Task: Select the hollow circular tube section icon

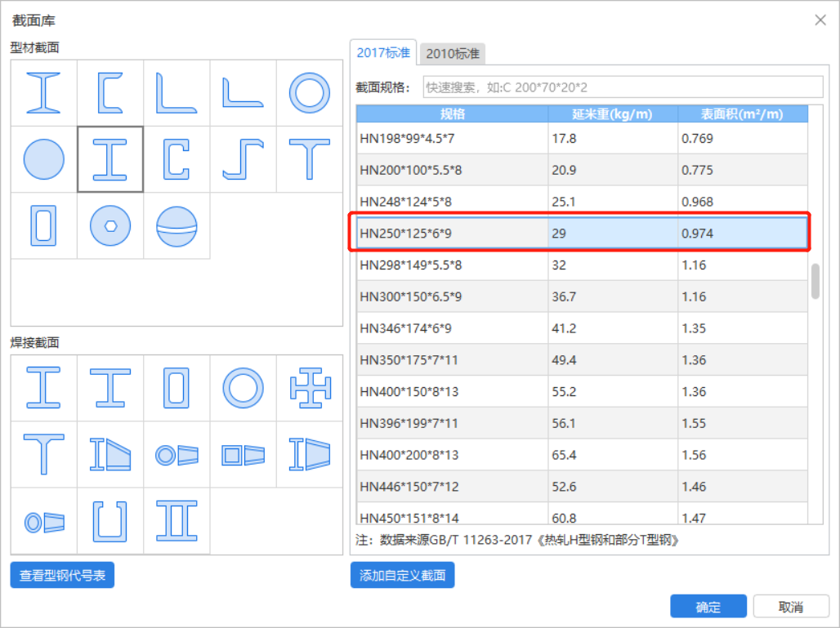Action: tap(309, 92)
